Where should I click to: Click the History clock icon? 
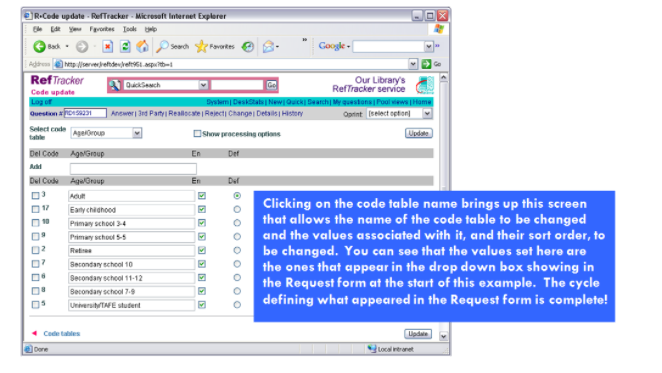point(248,46)
